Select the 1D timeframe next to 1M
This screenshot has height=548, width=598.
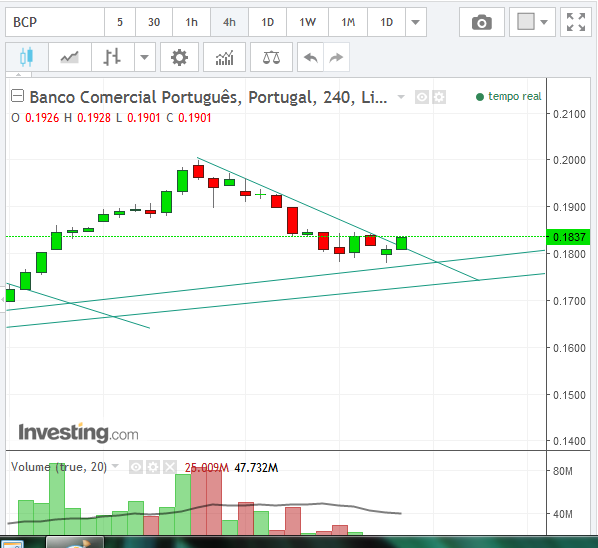[386, 22]
